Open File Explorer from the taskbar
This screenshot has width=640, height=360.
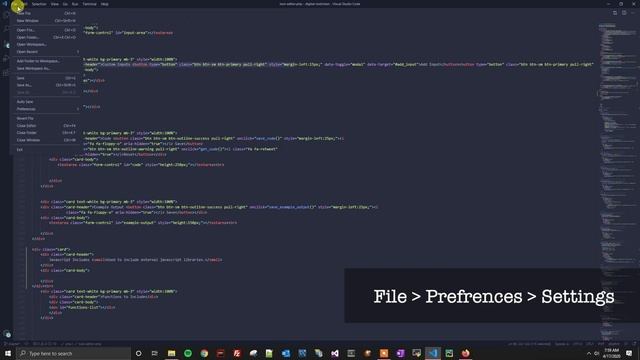pyautogui.click(x=171, y=353)
